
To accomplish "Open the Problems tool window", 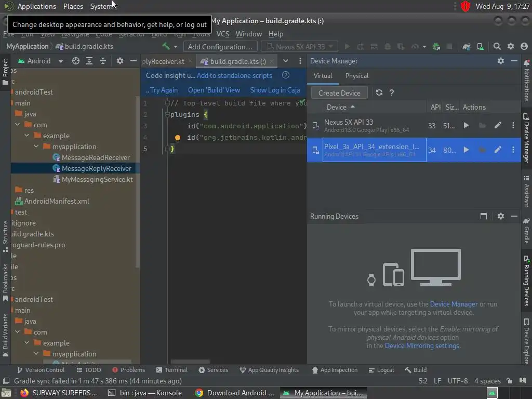I will [129, 370].
